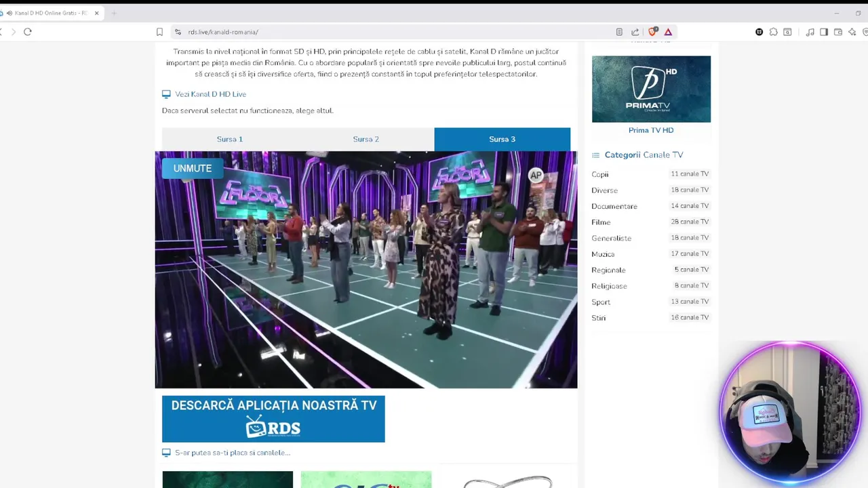Open the Filme category
This screenshot has height=488, width=868.
pyautogui.click(x=601, y=222)
